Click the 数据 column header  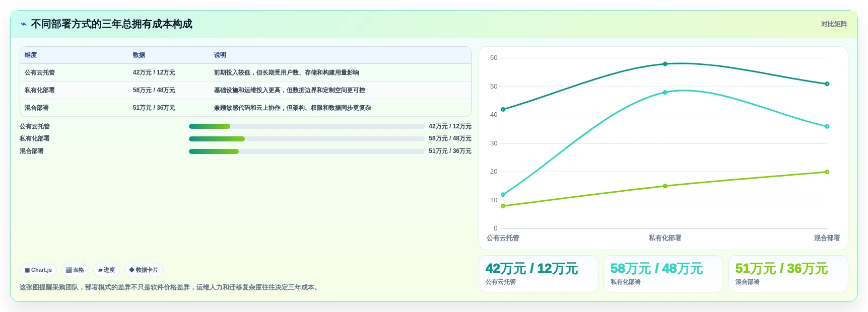pyautogui.click(x=139, y=55)
